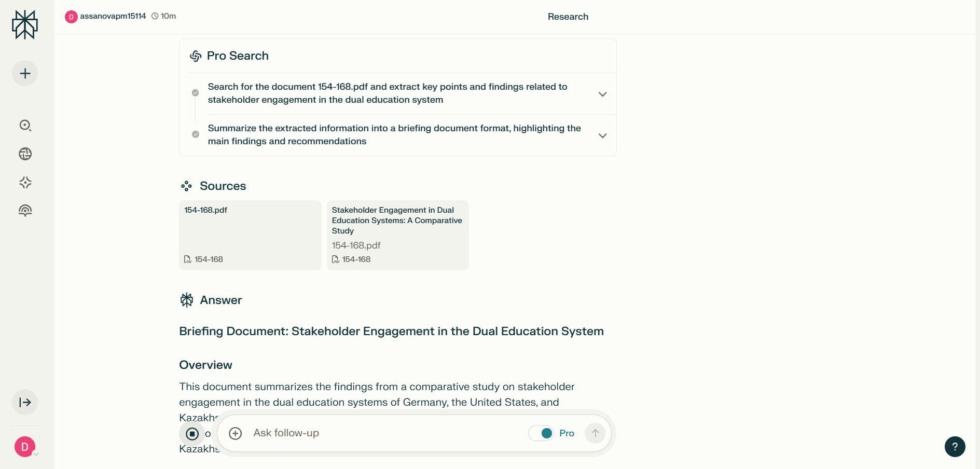Open Spaces sparkle icon in sidebar
This screenshot has height=469, width=980.
pos(25,183)
